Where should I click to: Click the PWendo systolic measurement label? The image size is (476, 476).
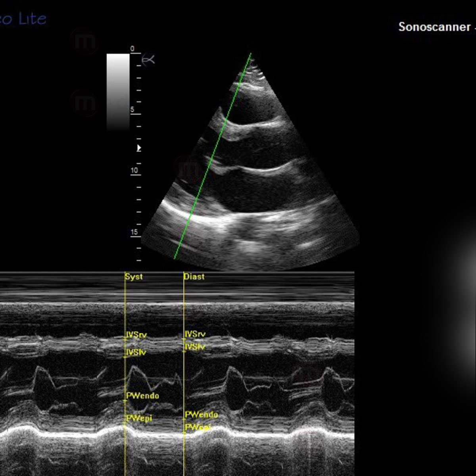pos(143,395)
